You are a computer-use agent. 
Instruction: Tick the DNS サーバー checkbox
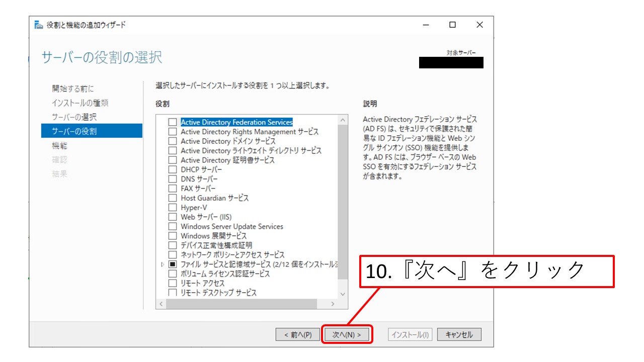(x=173, y=179)
